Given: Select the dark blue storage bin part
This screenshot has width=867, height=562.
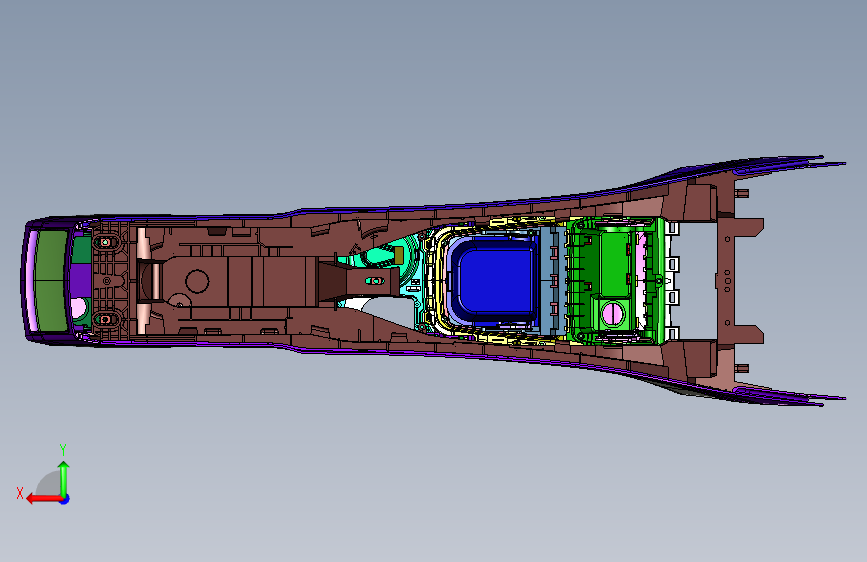Looking at the screenshot, I should (493, 282).
